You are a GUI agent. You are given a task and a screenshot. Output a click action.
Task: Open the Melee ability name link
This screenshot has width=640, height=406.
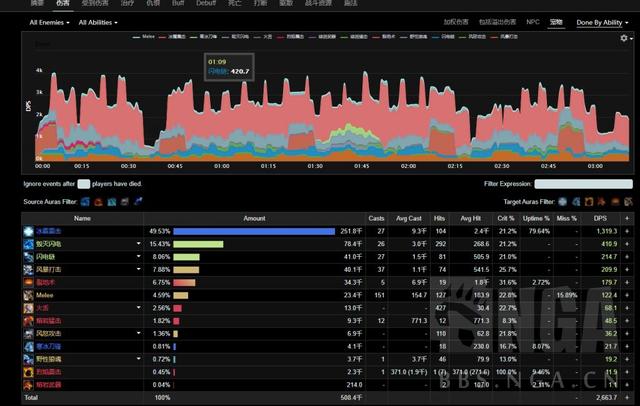click(x=44, y=295)
